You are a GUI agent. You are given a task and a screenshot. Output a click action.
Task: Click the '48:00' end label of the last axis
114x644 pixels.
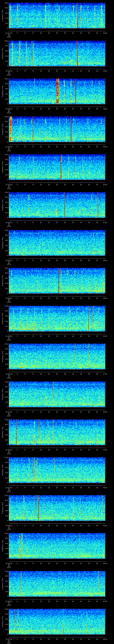point(105,639)
